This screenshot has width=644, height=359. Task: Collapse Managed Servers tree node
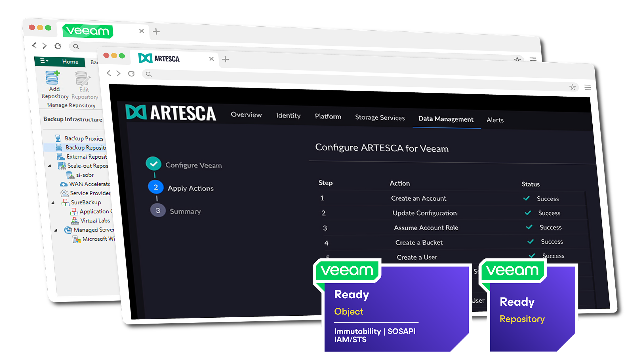click(56, 230)
